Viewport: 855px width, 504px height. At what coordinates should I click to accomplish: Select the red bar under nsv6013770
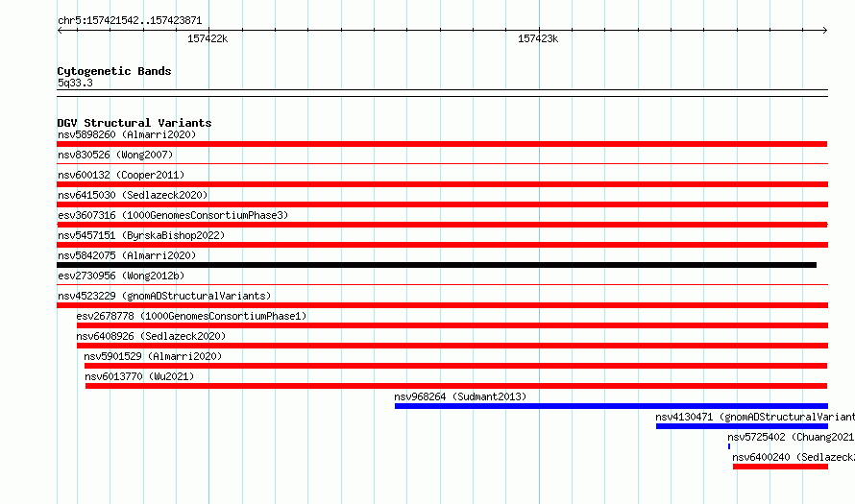pyautogui.click(x=456, y=386)
